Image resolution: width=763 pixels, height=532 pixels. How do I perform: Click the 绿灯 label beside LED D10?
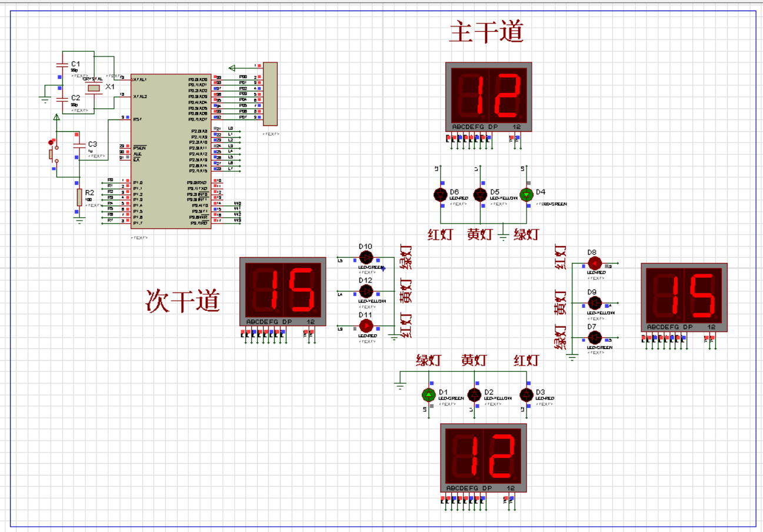click(x=406, y=257)
